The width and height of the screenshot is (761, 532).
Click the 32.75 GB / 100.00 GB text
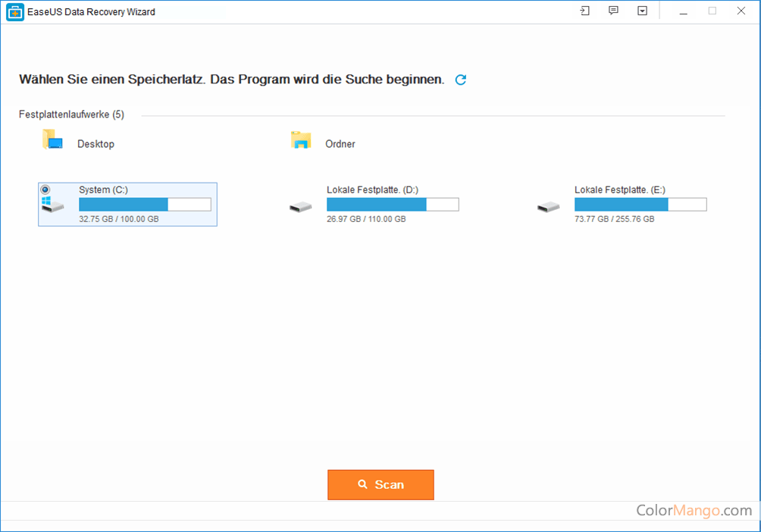[x=119, y=219]
